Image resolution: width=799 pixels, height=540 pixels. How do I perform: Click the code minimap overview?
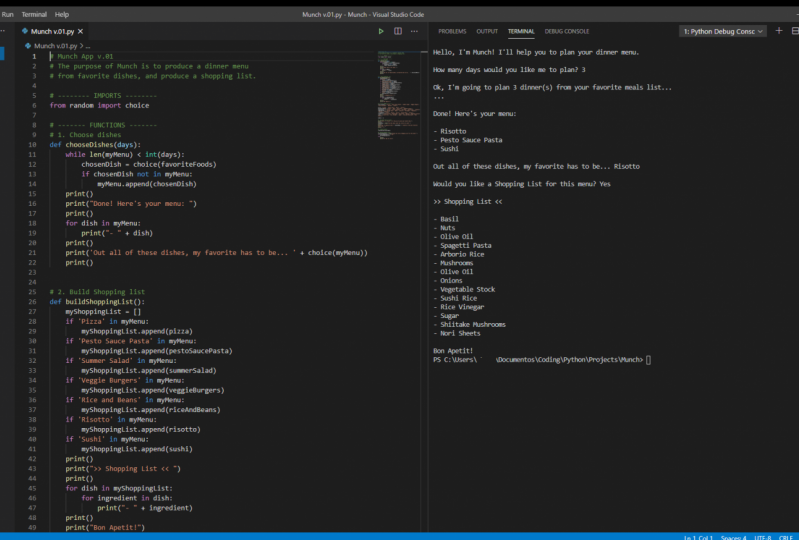pos(398,94)
